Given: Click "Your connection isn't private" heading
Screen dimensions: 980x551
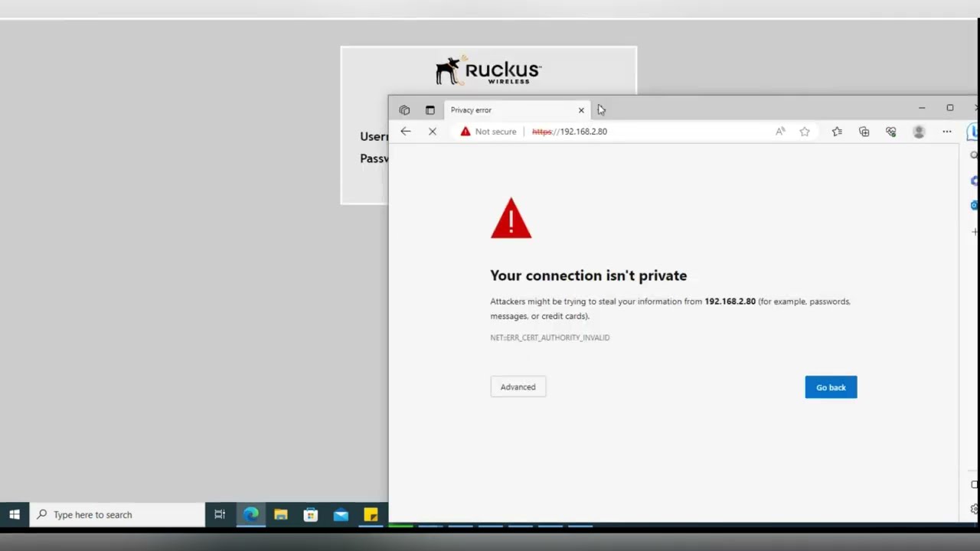Looking at the screenshot, I should click(x=588, y=275).
